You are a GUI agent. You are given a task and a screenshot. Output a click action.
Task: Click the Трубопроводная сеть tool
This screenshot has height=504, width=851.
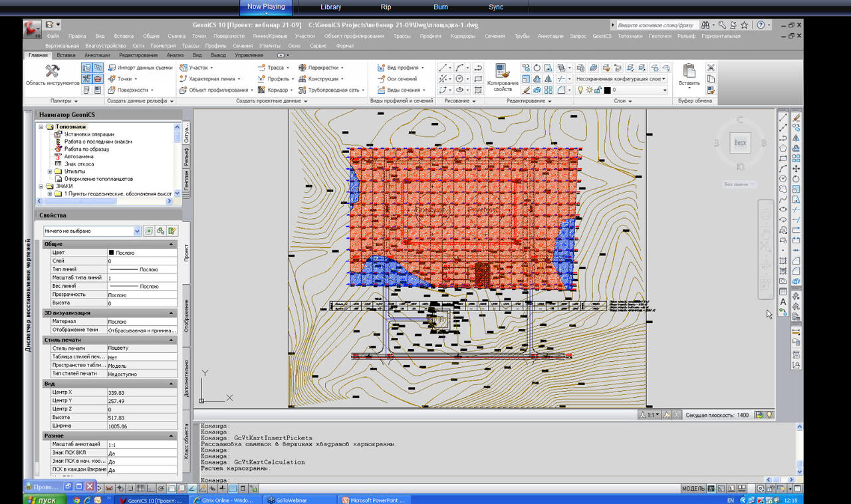(x=331, y=90)
